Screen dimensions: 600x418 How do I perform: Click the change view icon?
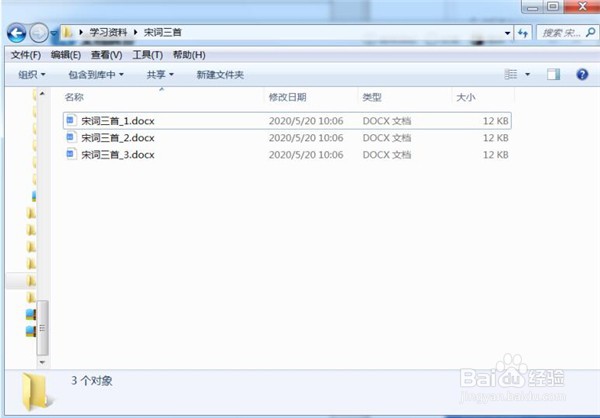click(x=511, y=74)
